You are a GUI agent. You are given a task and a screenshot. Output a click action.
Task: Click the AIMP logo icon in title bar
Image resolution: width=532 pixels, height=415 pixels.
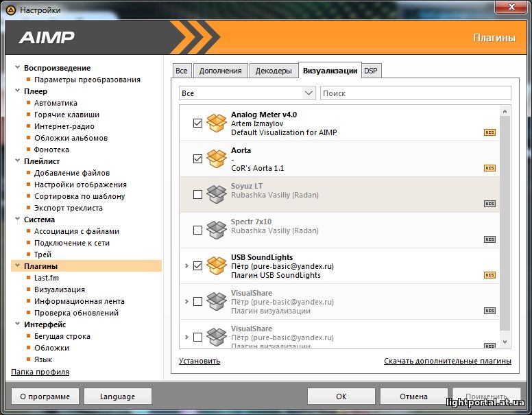tap(11, 10)
